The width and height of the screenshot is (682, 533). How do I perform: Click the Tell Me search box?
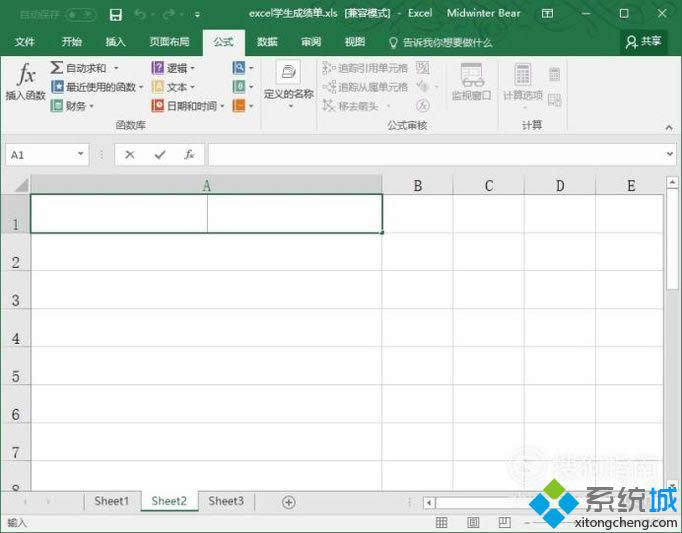click(x=441, y=43)
